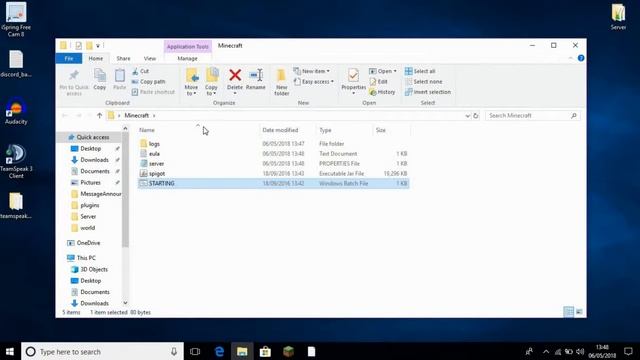The height and width of the screenshot is (360, 640).
Task: Open Audacity desktop shortcut
Action: (16, 111)
